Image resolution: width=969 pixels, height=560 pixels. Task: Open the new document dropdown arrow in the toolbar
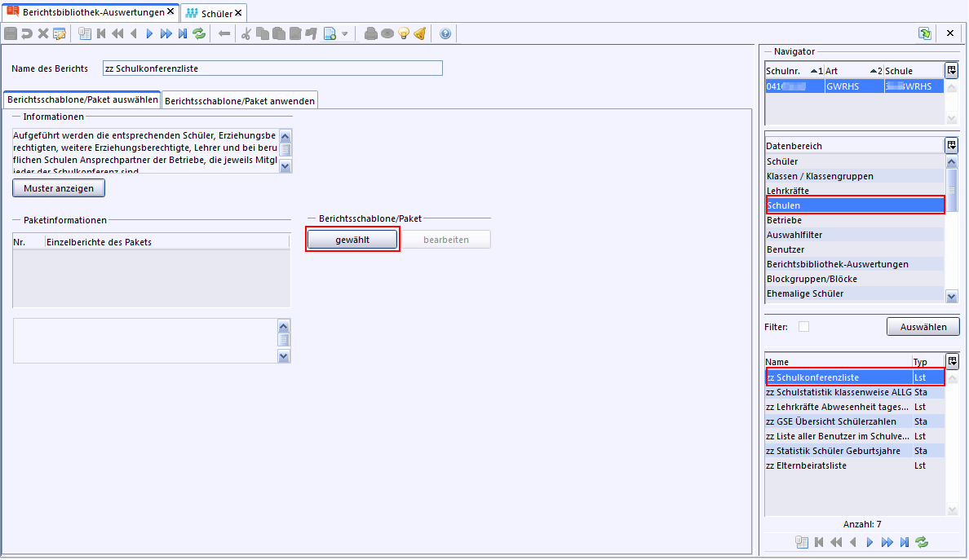pos(344,33)
